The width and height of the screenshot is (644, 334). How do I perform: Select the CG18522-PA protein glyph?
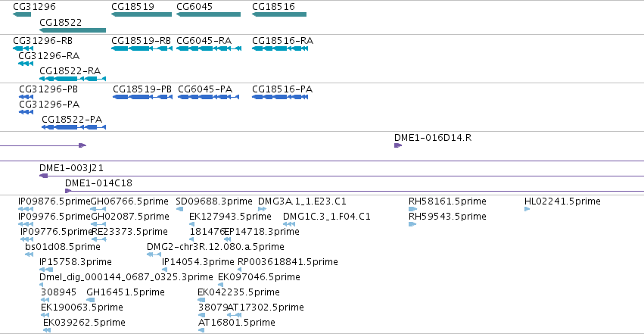tap(74, 127)
